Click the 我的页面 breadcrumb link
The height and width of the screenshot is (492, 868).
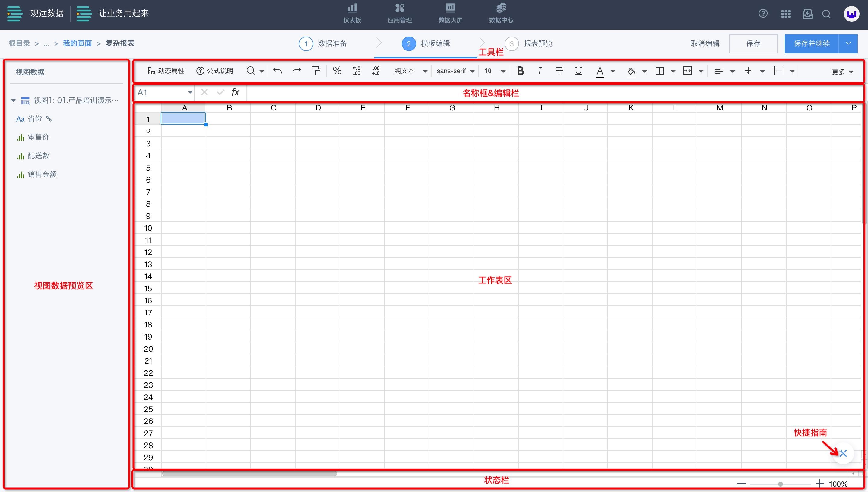(77, 43)
